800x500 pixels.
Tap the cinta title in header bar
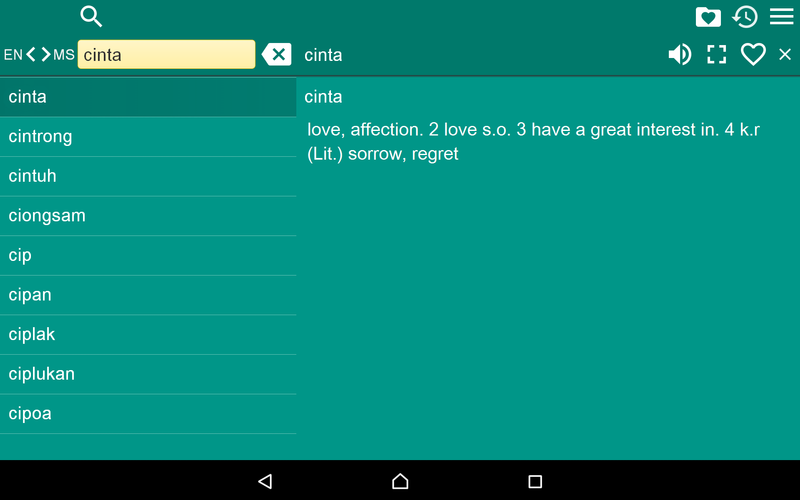[x=323, y=55]
